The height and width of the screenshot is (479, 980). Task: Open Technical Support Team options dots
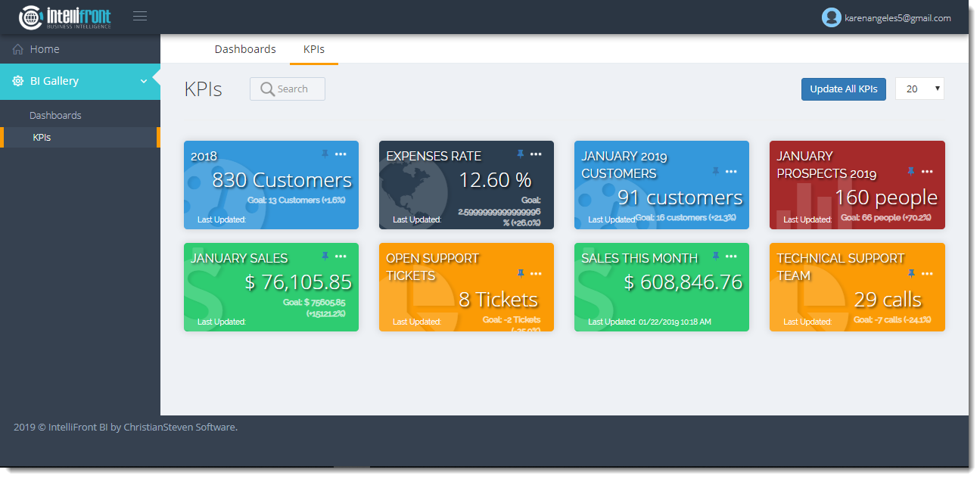coord(926,274)
